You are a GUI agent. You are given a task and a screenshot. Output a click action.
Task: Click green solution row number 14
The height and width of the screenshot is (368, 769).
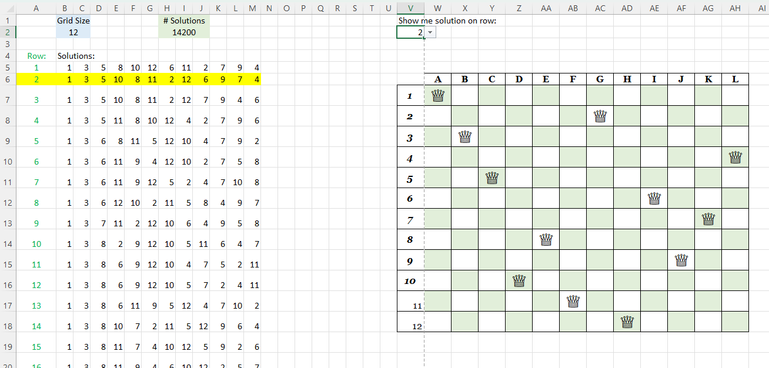(36, 326)
